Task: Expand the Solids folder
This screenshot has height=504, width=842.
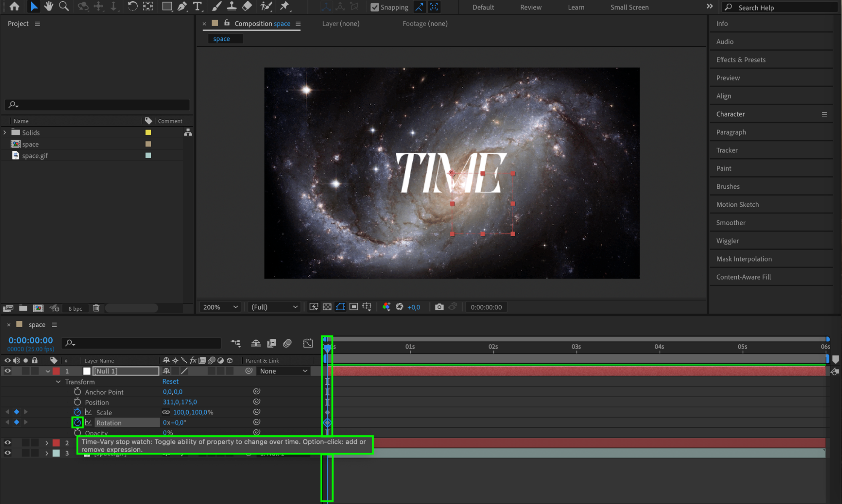Action: 5,133
